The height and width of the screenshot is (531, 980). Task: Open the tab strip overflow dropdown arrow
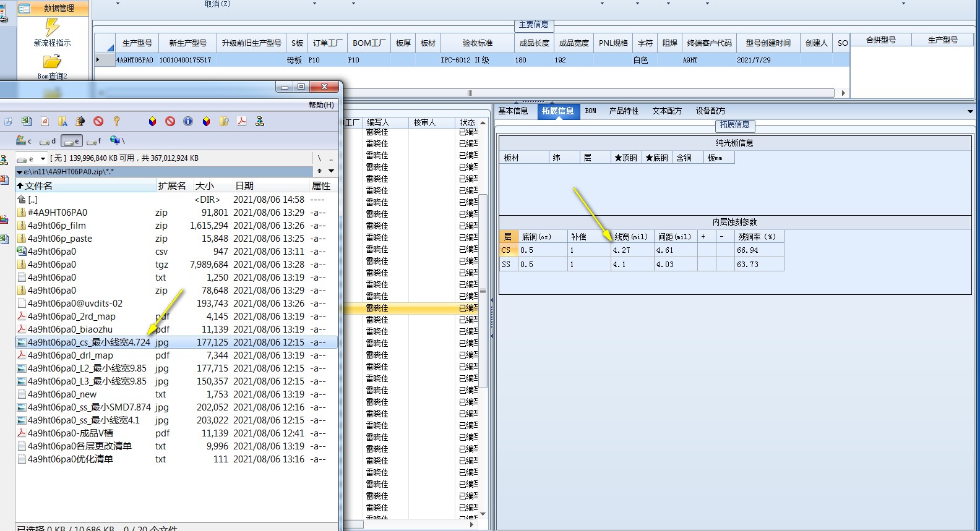tap(969, 111)
